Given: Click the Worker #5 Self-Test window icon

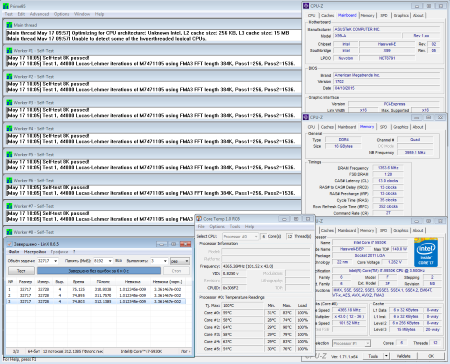Looking at the screenshot, I should click(9, 154).
